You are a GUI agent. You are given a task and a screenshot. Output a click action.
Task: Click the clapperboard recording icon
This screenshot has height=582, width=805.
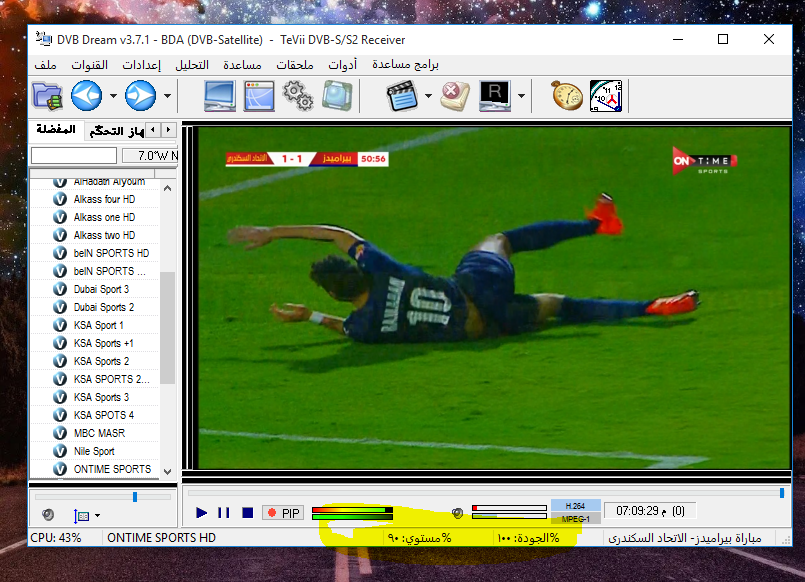click(x=403, y=96)
